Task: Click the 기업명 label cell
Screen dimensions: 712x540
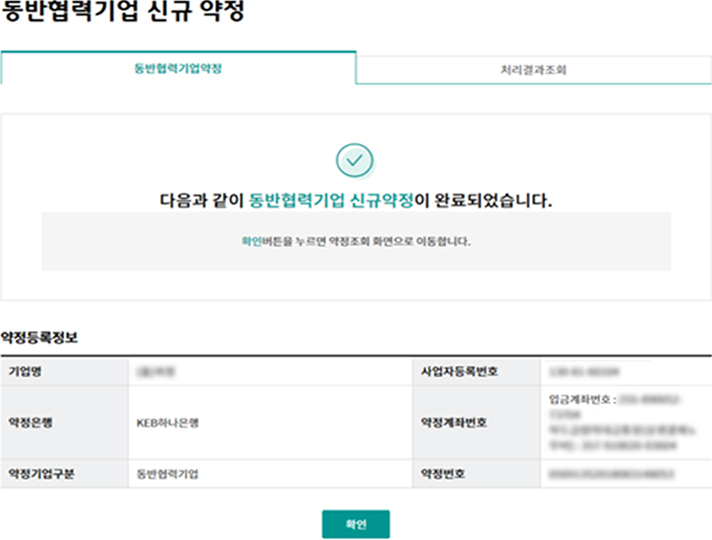Action: 64,371
